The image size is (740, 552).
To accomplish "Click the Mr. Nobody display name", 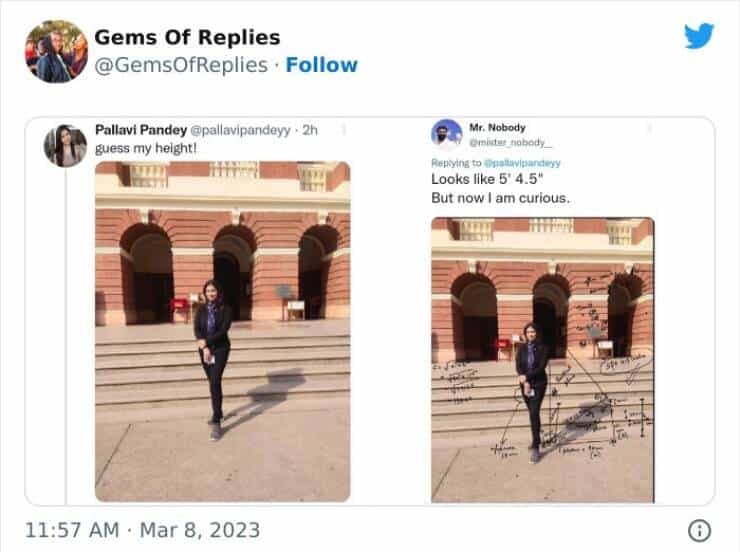I will [x=499, y=127].
